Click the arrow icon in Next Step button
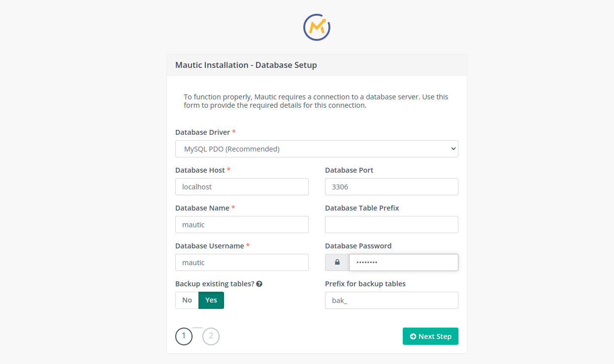The width and height of the screenshot is (614, 364). coord(413,336)
